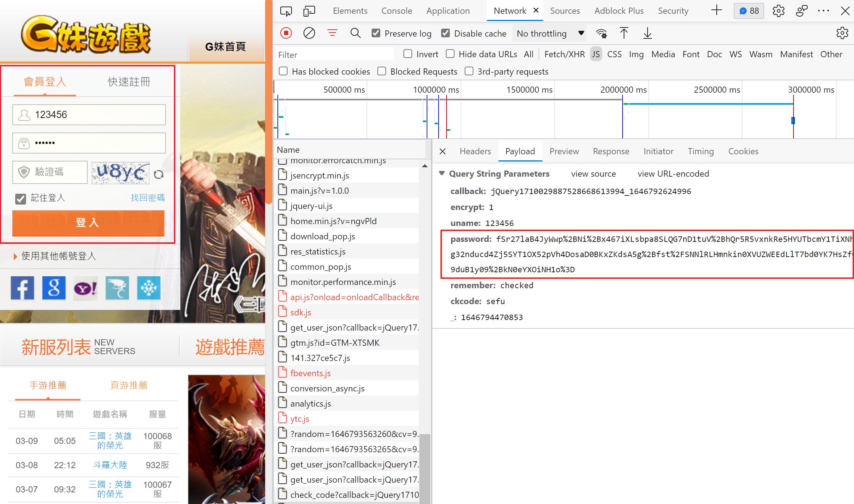This screenshot has height=504, width=854.
Task: Enable the Invert filter checkbox
Action: click(408, 54)
